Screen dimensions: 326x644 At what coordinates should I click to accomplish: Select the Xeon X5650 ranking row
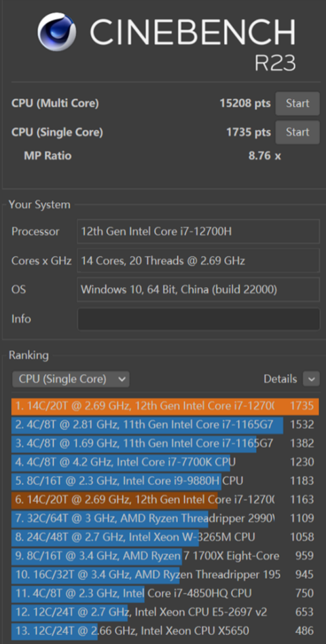click(x=165, y=630)
